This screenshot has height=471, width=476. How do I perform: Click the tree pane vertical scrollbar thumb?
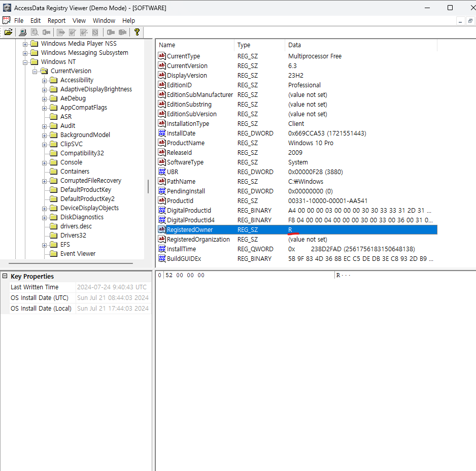[x=148, y=186]
